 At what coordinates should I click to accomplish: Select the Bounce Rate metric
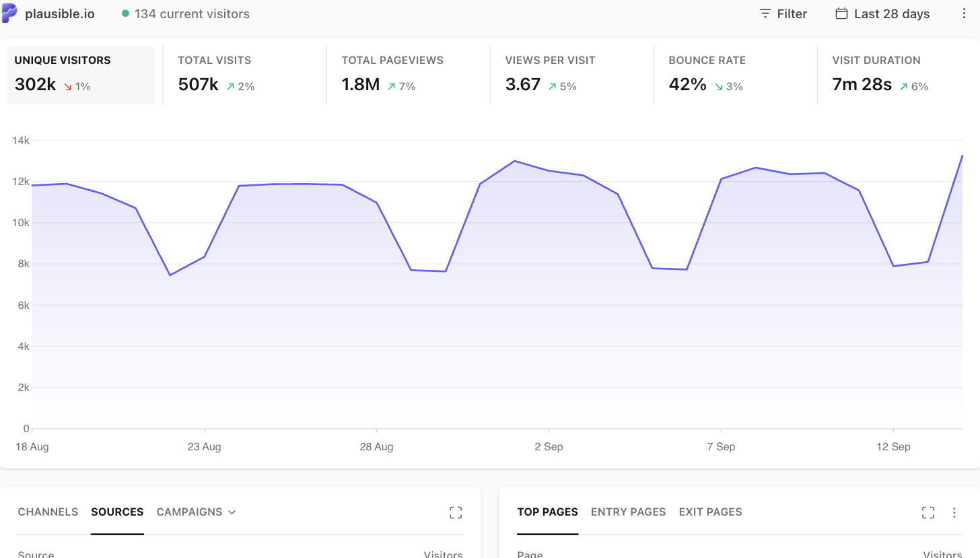click(x=735, y=75)
